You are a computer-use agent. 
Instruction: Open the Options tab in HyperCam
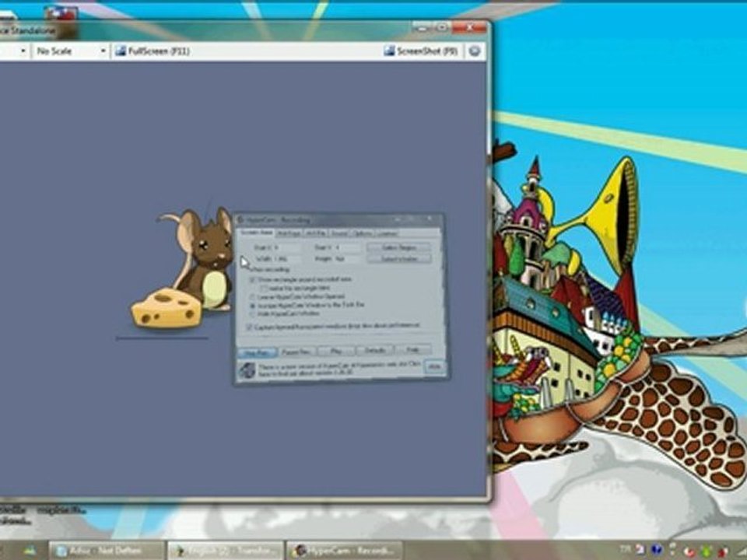tap(362, 233)
